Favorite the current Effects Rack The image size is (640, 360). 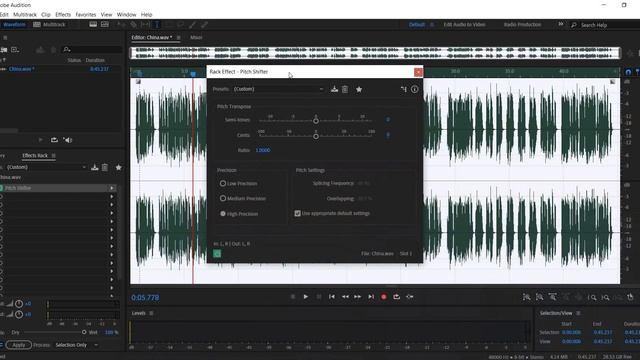click(118, 167)
